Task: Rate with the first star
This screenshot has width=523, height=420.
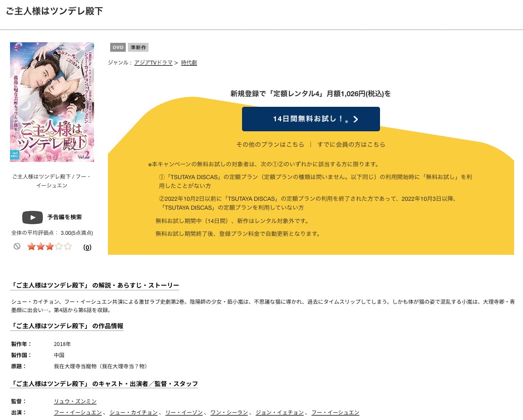Action: click(x=31, y=246)
